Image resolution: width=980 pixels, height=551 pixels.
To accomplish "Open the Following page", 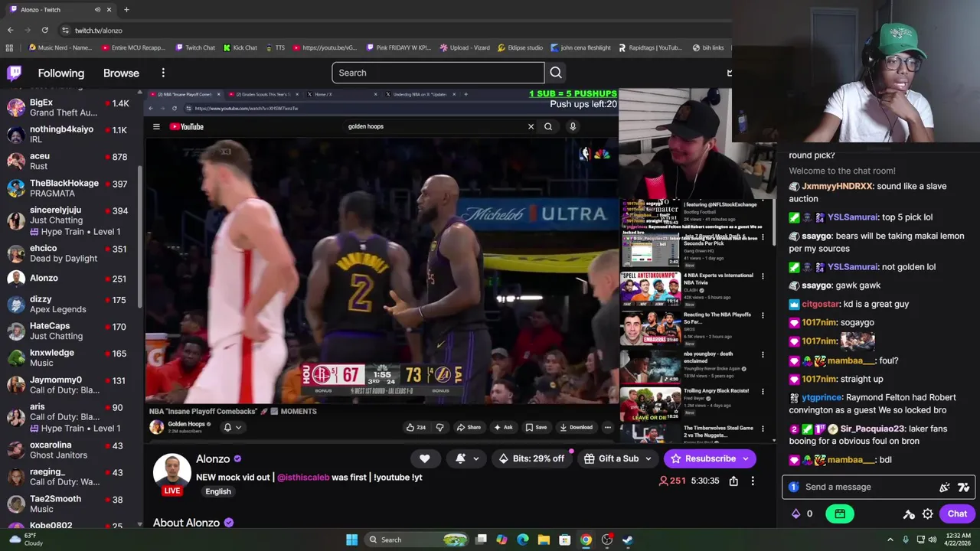I will coord(61,73).
